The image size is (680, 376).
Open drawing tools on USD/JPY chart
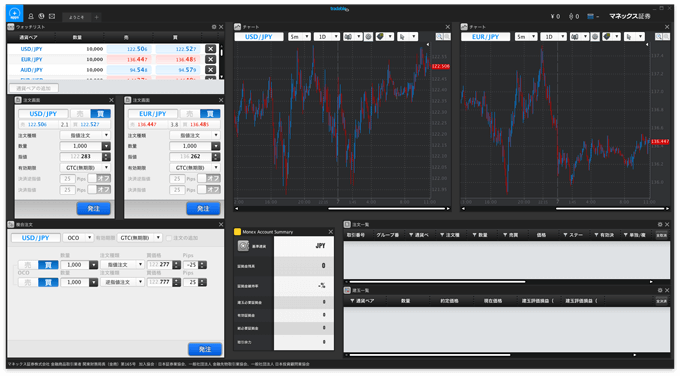pos(384,37)
